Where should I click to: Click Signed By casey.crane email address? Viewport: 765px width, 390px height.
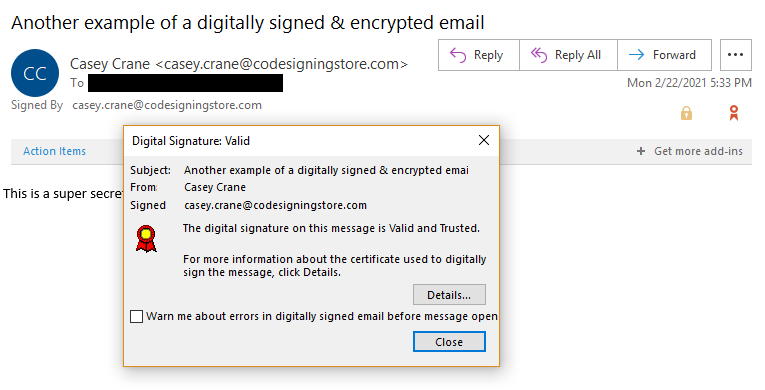click(167, 105)
